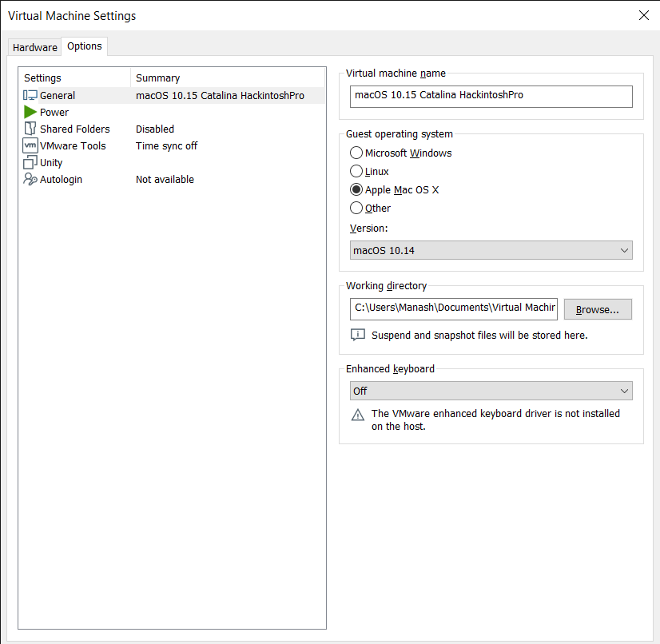660x644 pixels.
Task: Select the Apple Mac OS X option
Action: click(x=356, y=189)
